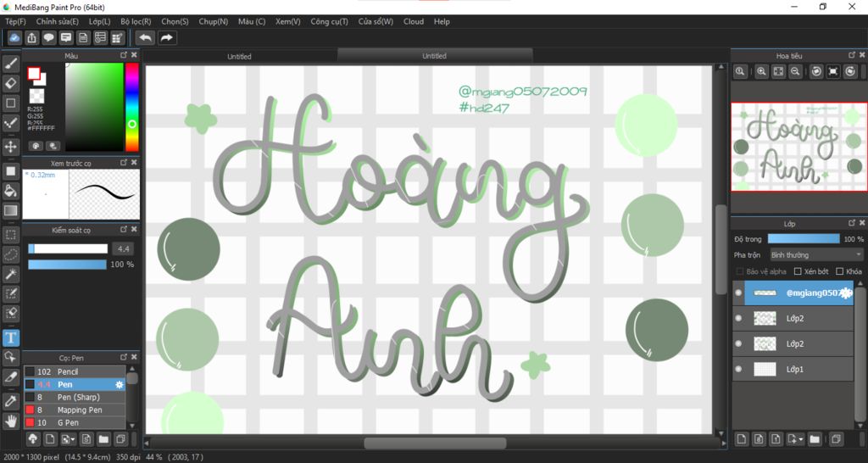Open the add brush dropdown in brush panel

click(68, 439)
